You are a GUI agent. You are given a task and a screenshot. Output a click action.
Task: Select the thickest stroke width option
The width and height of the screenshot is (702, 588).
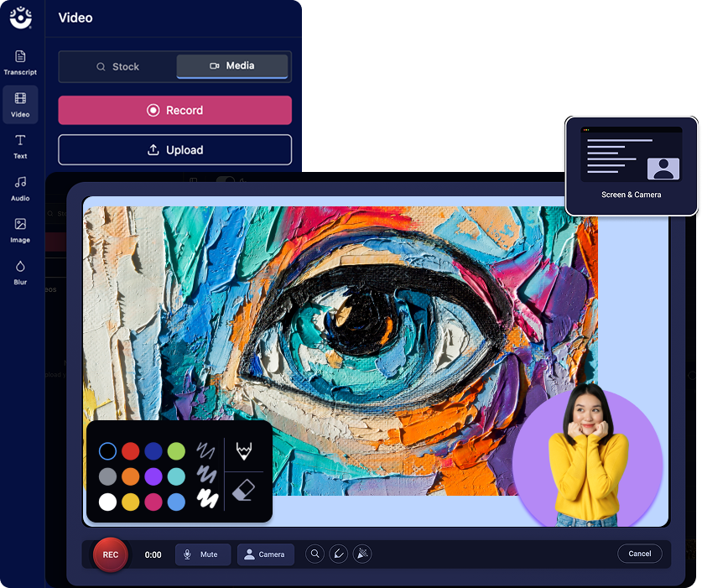pyautogui.click(x=208, y=498)
